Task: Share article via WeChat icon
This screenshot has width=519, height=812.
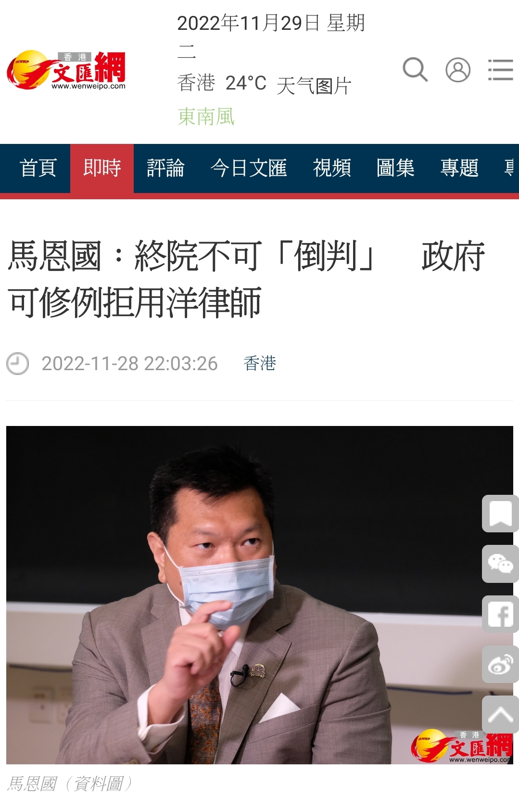Action: pyautogui.click(x=500, y=564)
